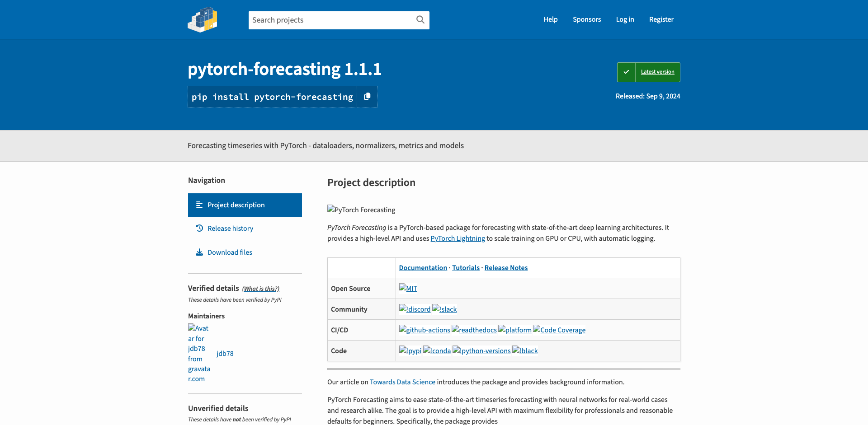
Task: Open the pypi badge
Action: pyautogui.click(x=410, y=350)
